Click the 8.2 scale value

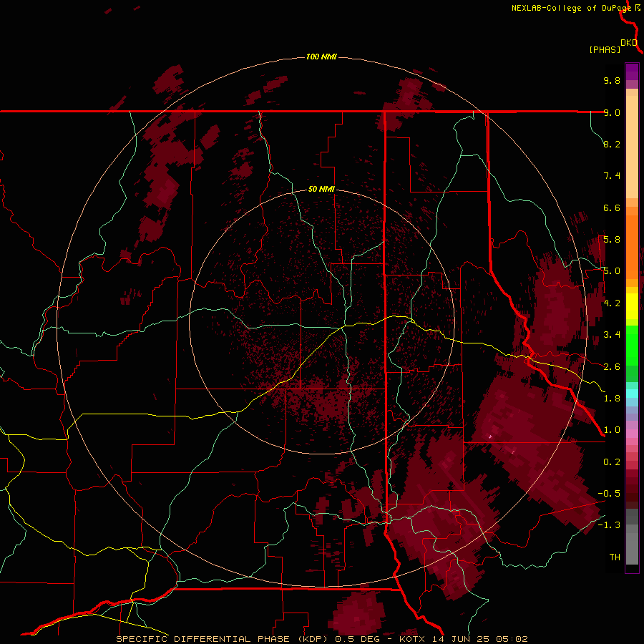pyautogui.click(x=612, y=144)
